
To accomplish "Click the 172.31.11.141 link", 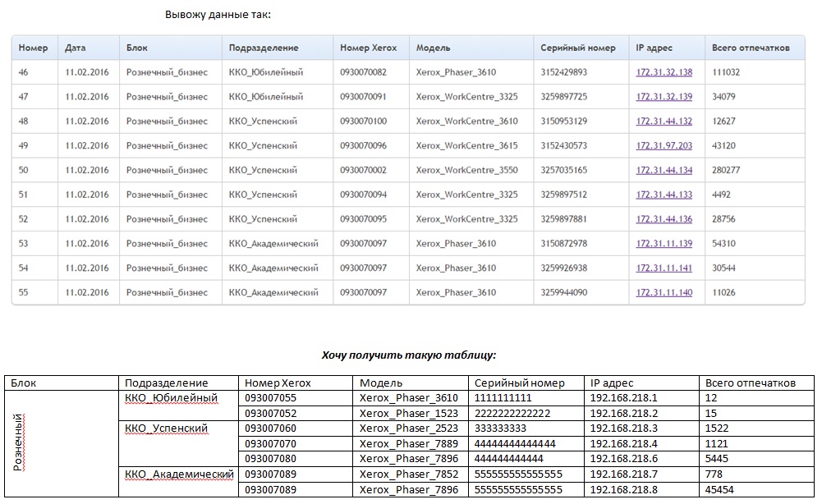I will coord(664,268).
